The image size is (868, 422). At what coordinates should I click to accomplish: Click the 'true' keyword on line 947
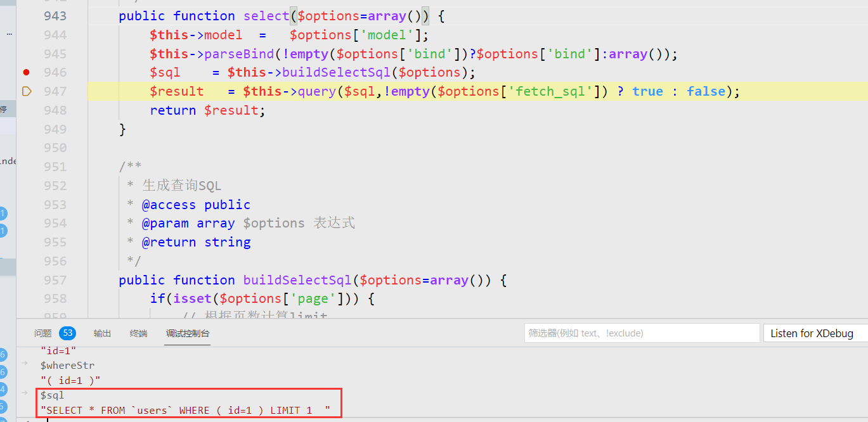pyautogui.click(x=647, y=91)
